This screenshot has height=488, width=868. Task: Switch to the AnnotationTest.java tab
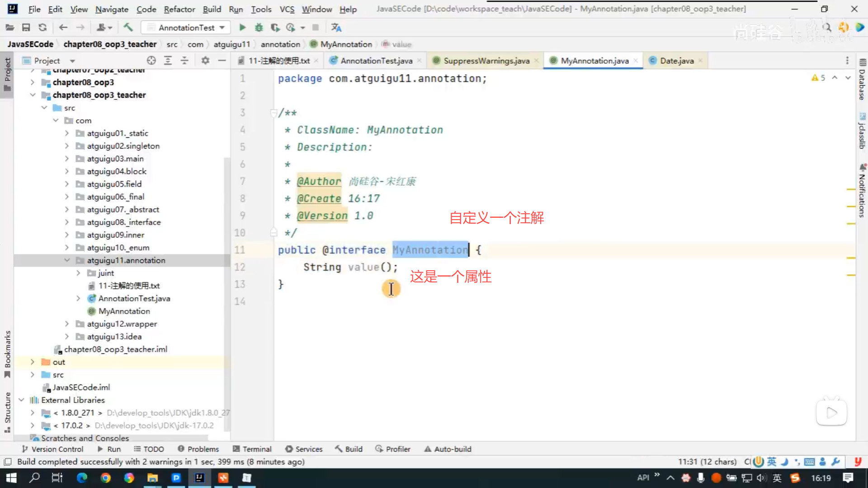tap(376, 61)
